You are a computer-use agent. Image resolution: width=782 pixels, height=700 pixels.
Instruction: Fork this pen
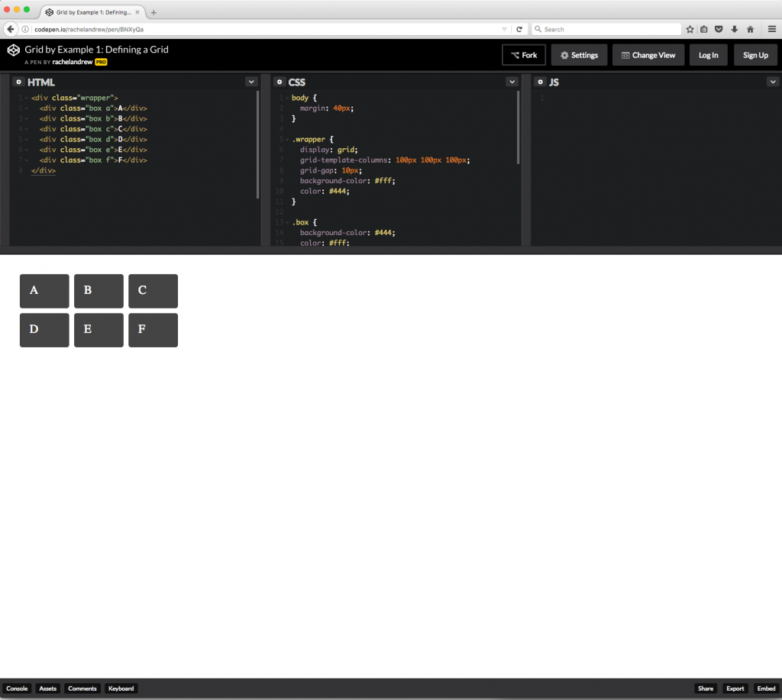[x=524, y=55]
